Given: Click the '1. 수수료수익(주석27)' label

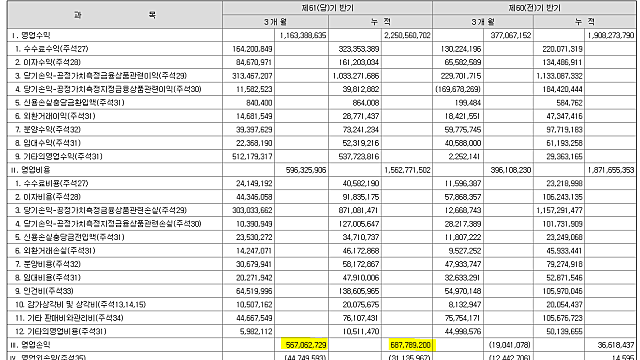Looking at the screenshot, I should (51, 49).
